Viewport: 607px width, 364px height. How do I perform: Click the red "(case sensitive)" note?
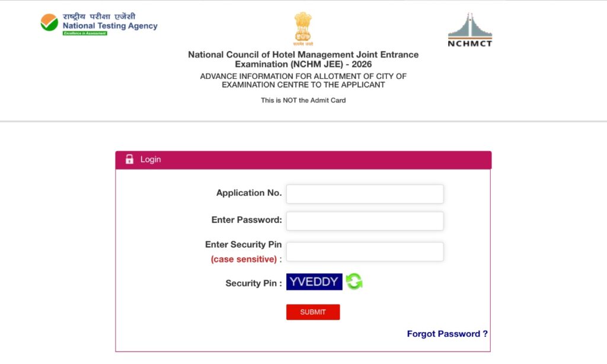(244, 259)
